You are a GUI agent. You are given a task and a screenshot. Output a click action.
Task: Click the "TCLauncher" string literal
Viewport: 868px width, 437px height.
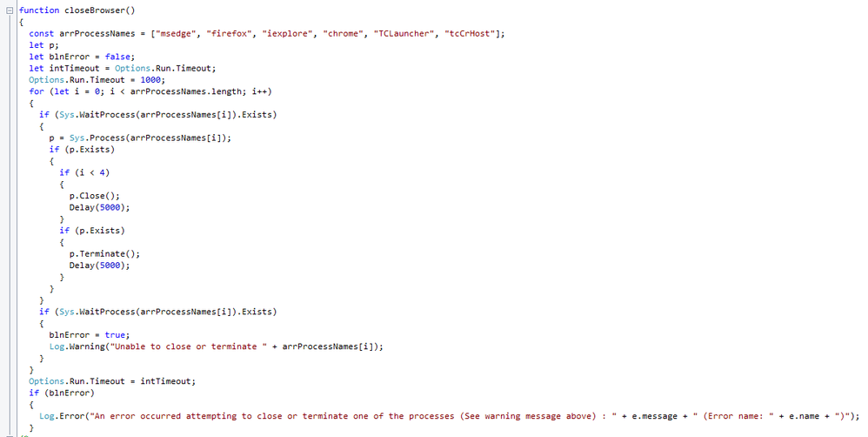(403, 34)
